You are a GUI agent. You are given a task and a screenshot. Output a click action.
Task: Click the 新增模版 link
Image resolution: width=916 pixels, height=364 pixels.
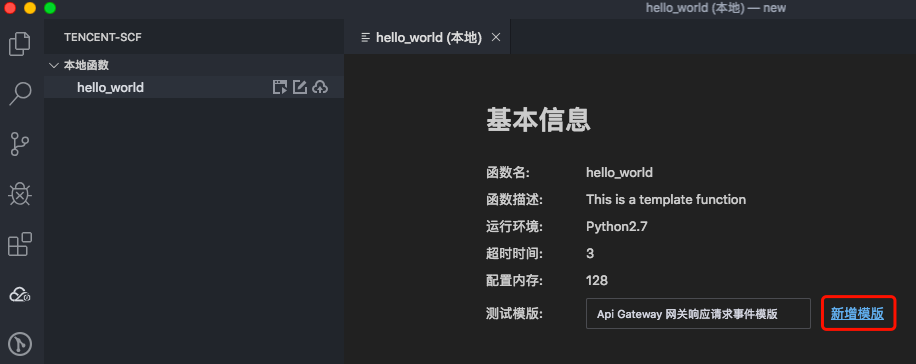coord(858,314)
